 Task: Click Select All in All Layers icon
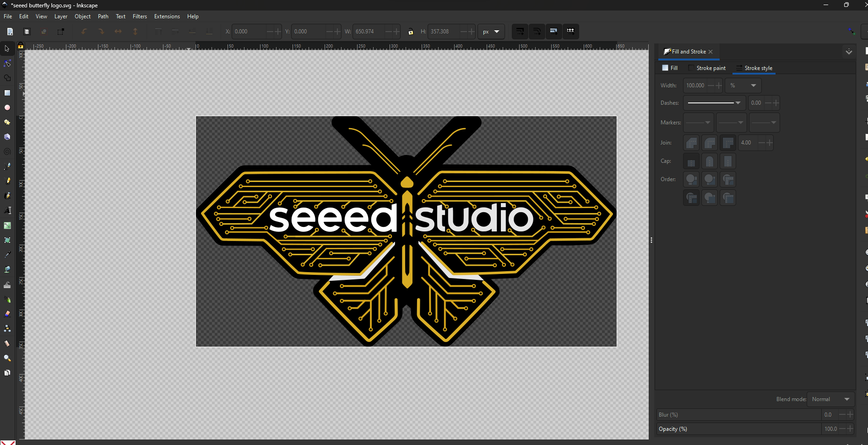(27, 32)
